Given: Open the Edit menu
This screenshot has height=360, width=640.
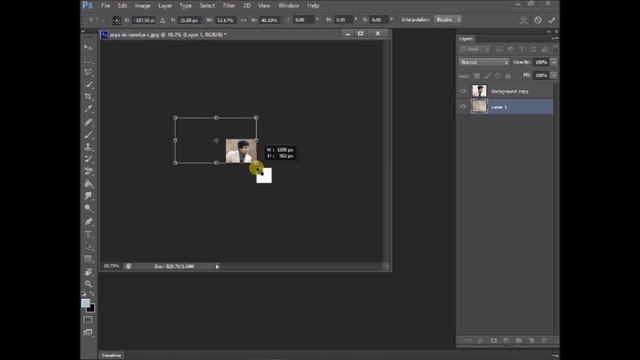Looking at the screenshot, I should click(122, 6).
